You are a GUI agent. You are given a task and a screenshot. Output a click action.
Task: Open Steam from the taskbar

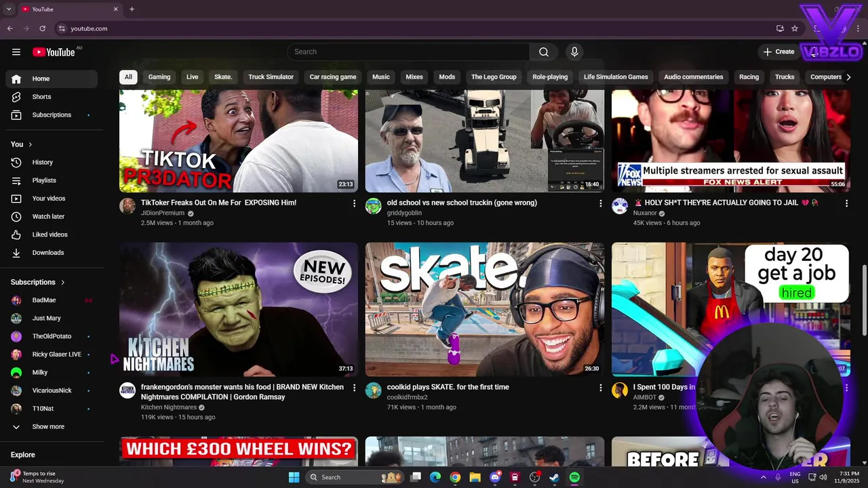click(x=554, y=477)
